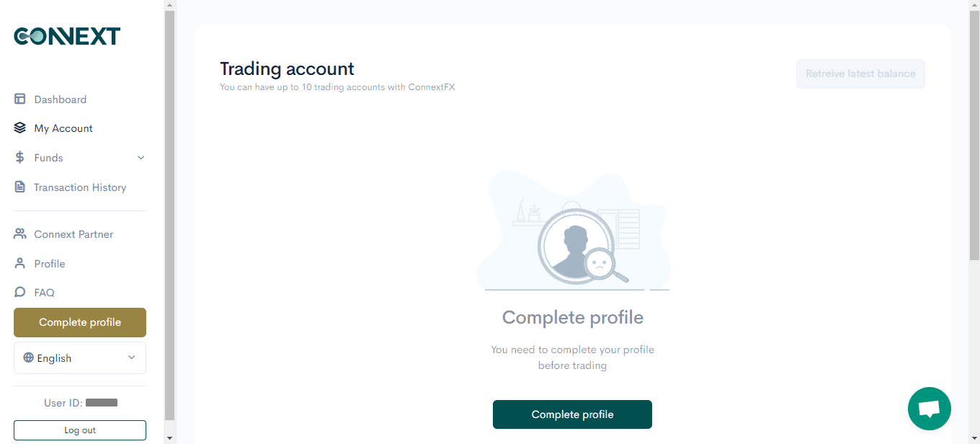Click the gold Complete profile sidebar button
Viewport: 980px width, 444px height.
click(80, 322)
